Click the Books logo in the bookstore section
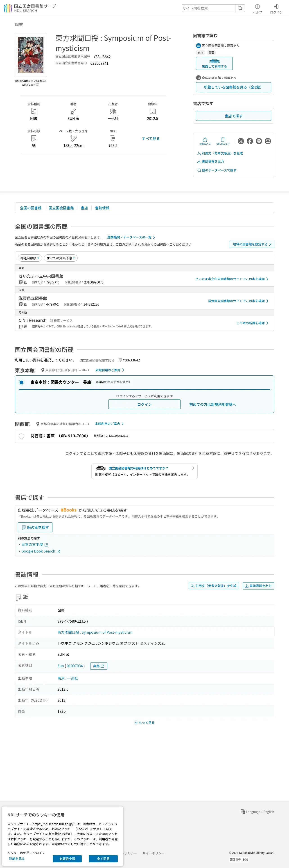The image size is (289, 868). (69, 510)
